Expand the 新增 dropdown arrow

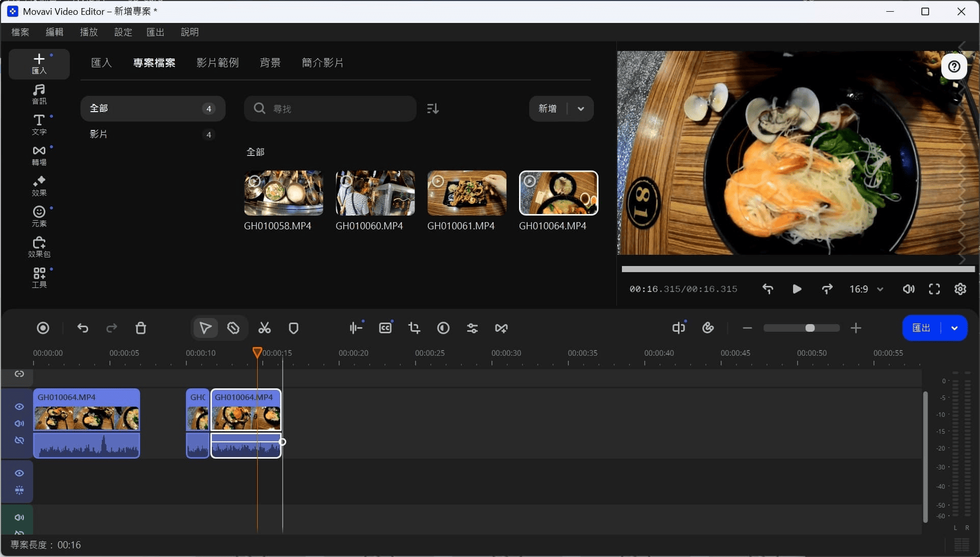(581, 109)
